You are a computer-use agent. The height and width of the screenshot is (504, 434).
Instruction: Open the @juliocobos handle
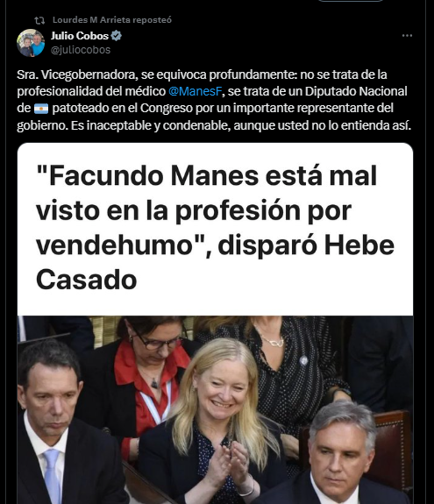click(81, 50)
